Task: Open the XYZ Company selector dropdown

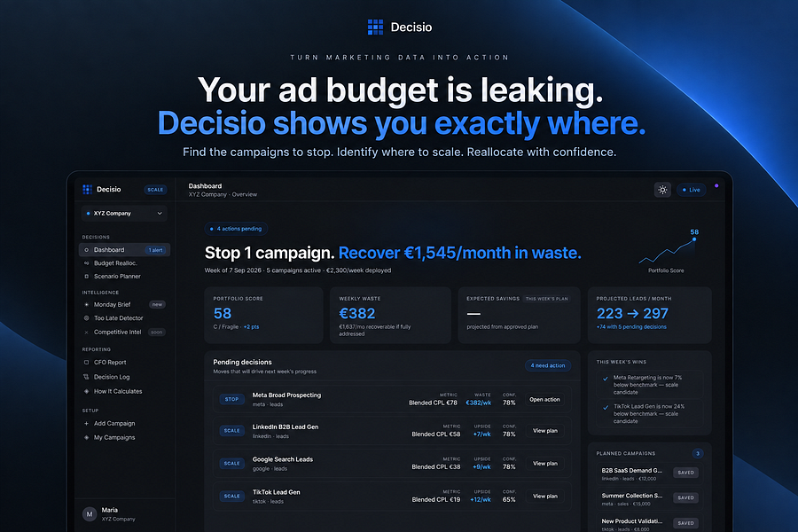Action: 124,214
